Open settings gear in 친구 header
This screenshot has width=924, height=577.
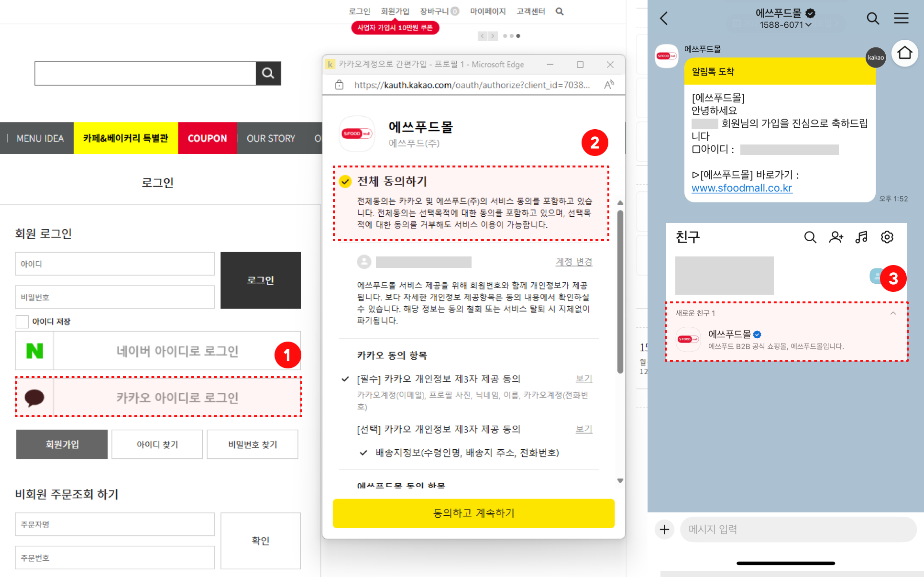(887, 237)
